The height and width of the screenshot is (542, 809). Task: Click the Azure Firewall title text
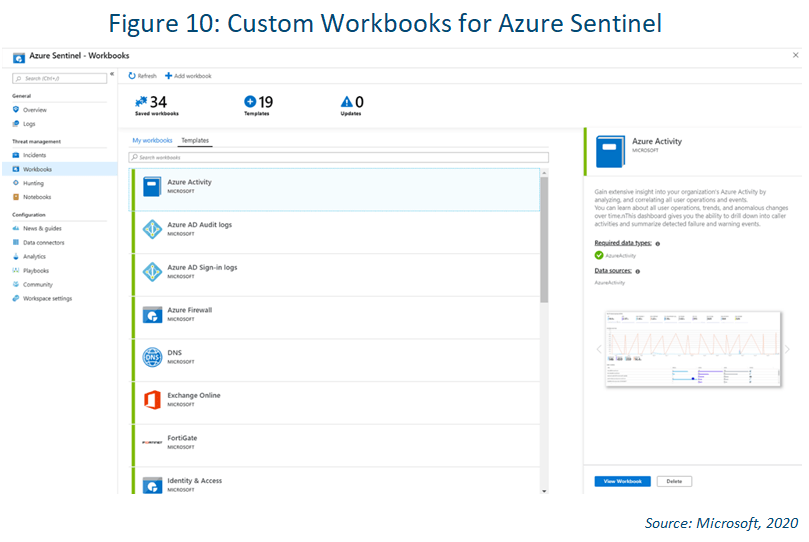point(189,310)
